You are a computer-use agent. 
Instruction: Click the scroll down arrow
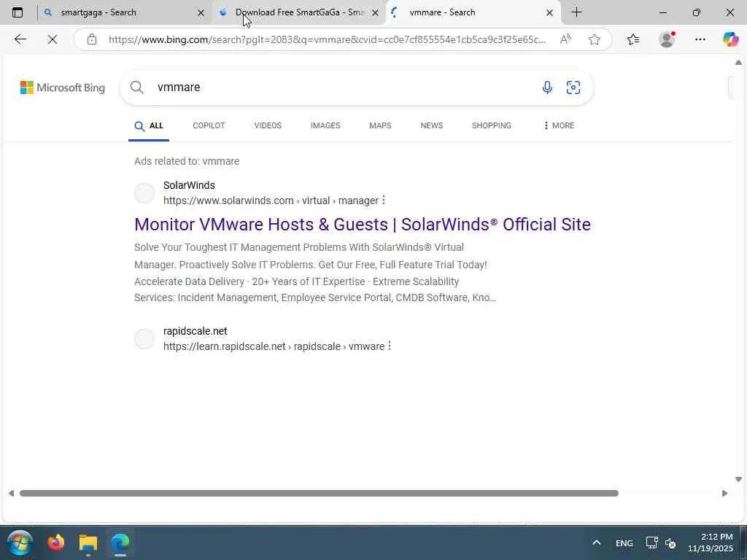pyautogui.click(x=738, y=479)
